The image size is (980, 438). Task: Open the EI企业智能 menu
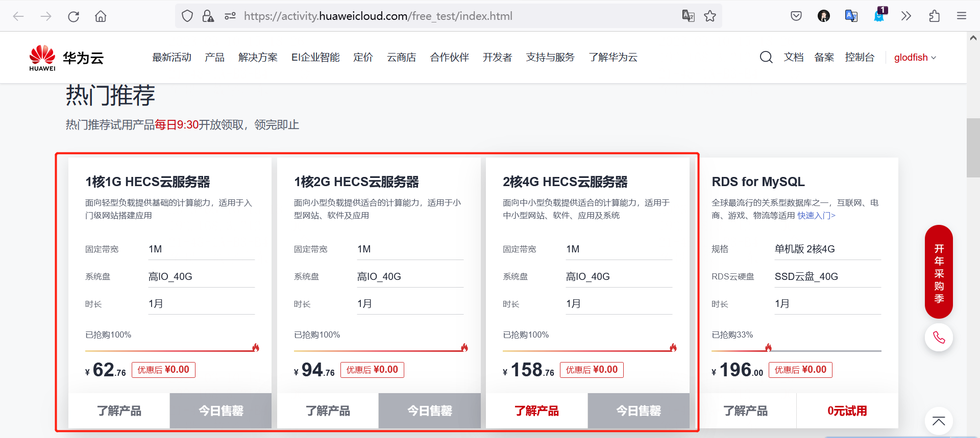315,57
